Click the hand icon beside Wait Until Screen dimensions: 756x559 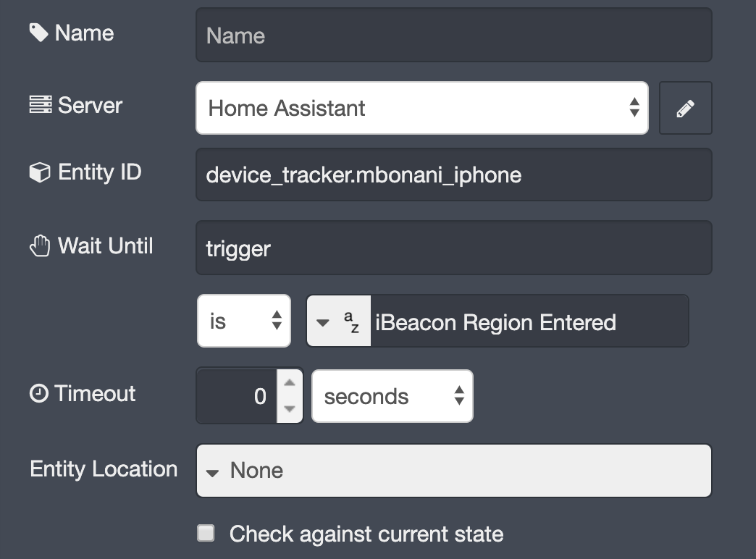tap(41, 245)
